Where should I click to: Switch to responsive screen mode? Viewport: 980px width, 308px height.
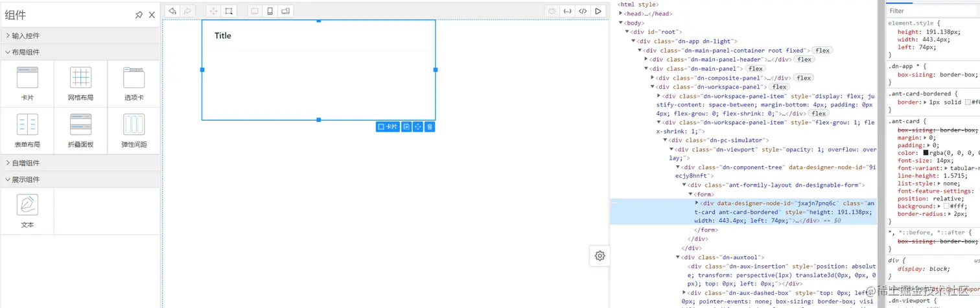coord(285,11)
